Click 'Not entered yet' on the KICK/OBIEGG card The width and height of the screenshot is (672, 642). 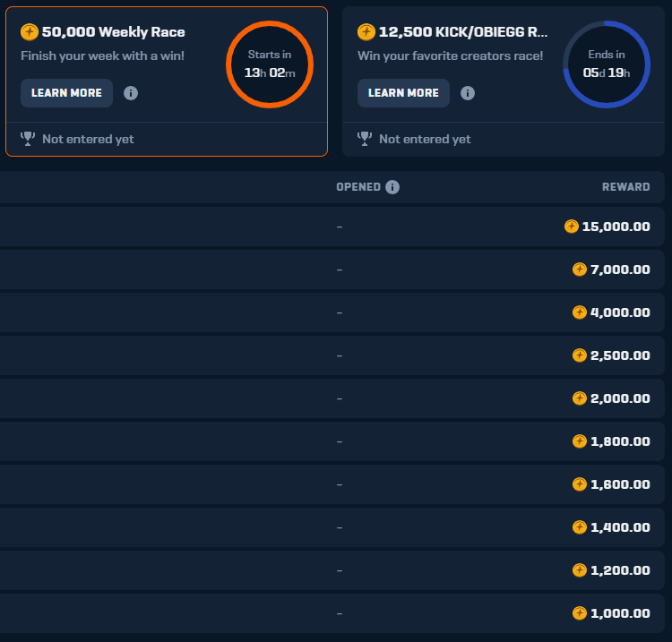425,139
